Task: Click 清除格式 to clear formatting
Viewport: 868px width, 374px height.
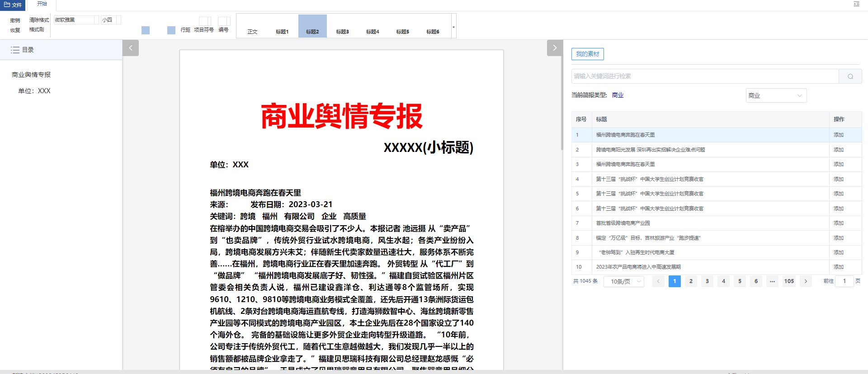Action: coord(39,20)
